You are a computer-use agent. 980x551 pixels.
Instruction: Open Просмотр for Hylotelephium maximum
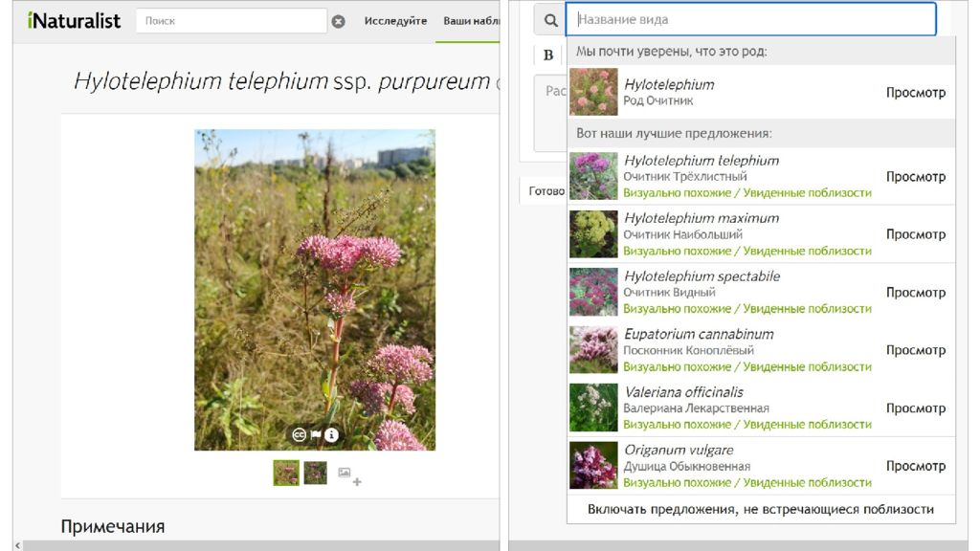coord(916,234)
